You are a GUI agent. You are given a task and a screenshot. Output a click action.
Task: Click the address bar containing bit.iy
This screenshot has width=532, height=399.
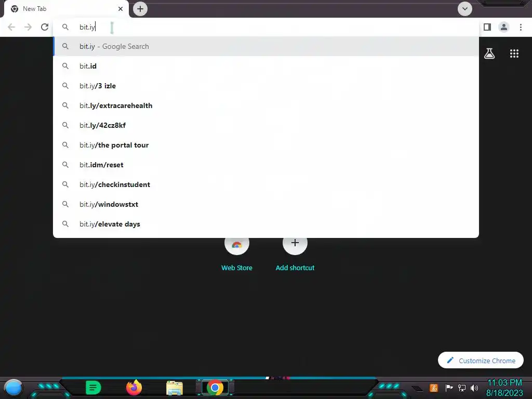coord(266,27)
